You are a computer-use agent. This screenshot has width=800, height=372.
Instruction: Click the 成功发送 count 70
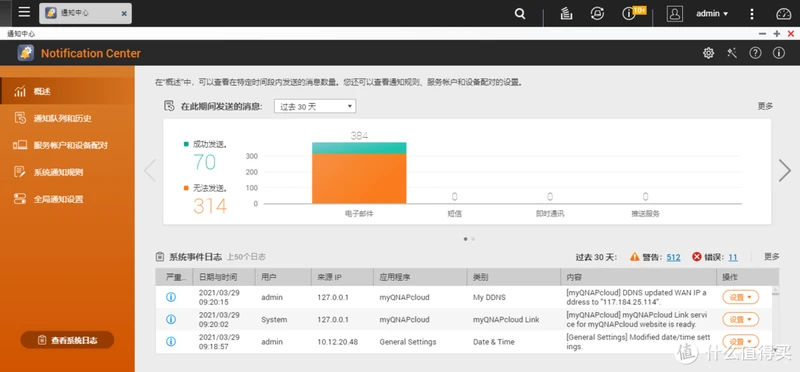coord(205,162)
